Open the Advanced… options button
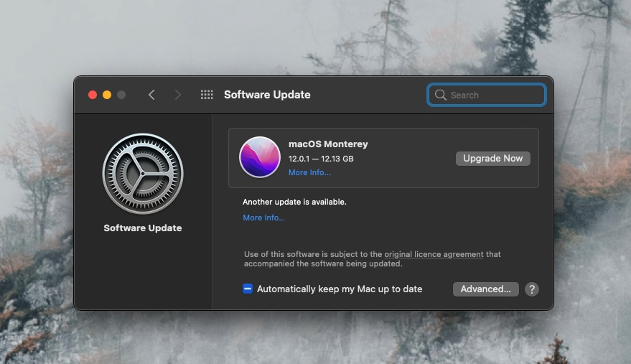The height and width of the screenshot is (364, 631). coord(486,289)
